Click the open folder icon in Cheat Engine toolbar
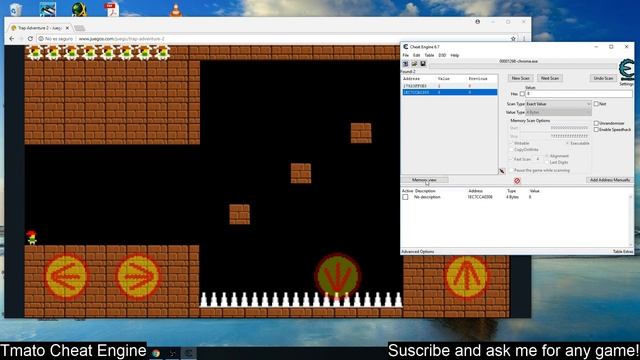640x360 pixels. (414, 64)
